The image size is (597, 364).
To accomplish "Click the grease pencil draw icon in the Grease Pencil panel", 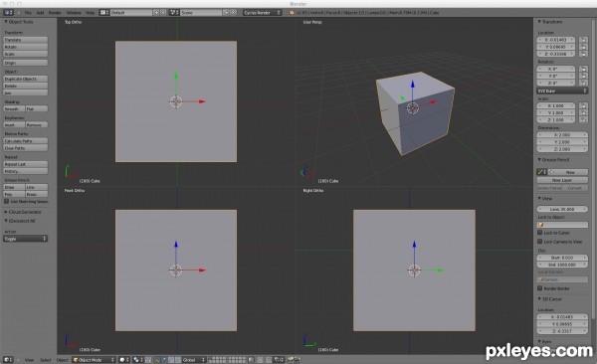I will pos(541,172).
